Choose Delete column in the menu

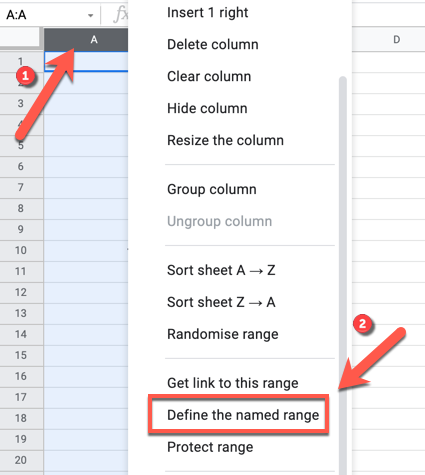[x=213, y=44]
